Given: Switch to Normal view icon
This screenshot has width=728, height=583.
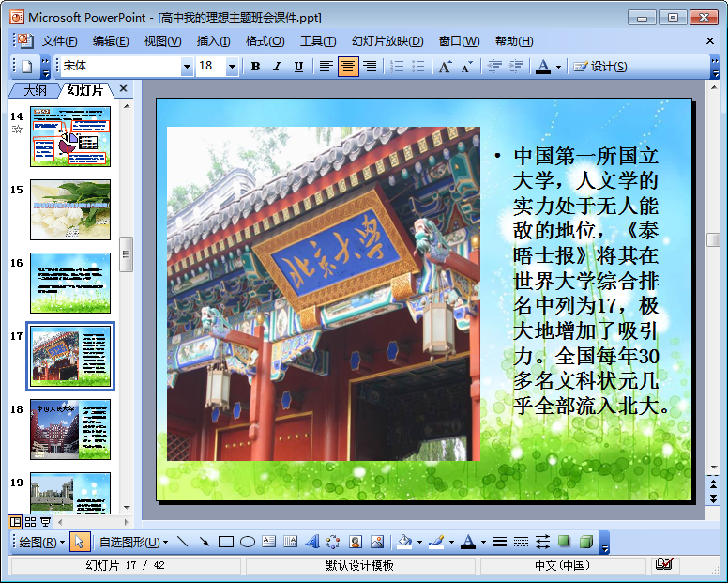Looking at the screenshot, I should 15,522.
